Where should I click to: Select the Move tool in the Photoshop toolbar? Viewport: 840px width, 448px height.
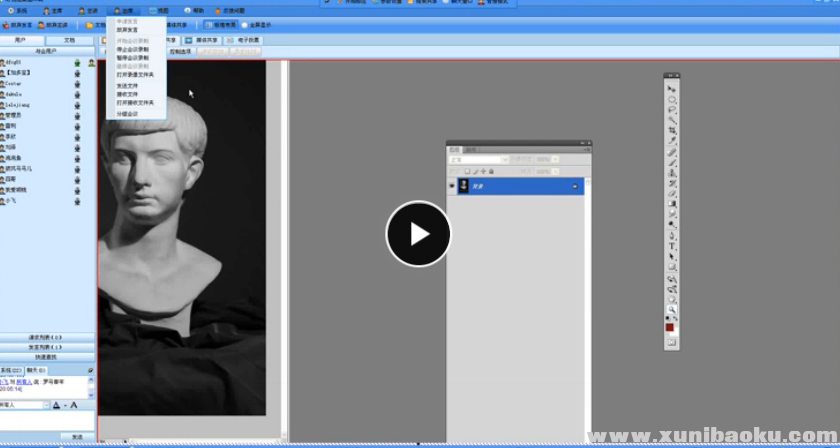pyautogui.click(x=672, y=90)
